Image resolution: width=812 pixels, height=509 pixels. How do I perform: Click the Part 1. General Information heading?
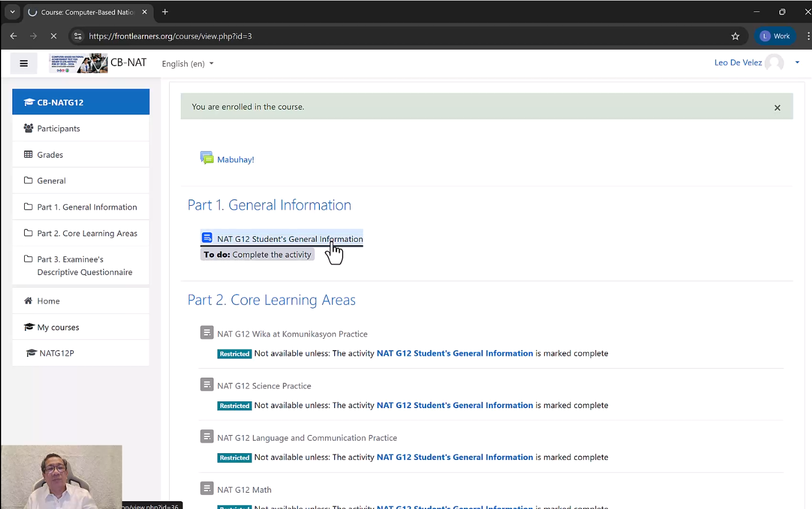tap(269, 205)
